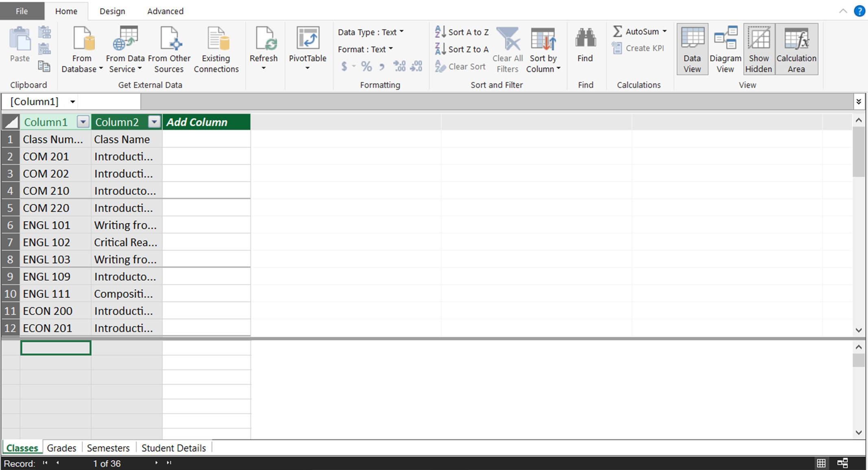This screenshot has width=868, height=470.
Task: Apply thousands separator comma icon
Action: tap(382, 66)
